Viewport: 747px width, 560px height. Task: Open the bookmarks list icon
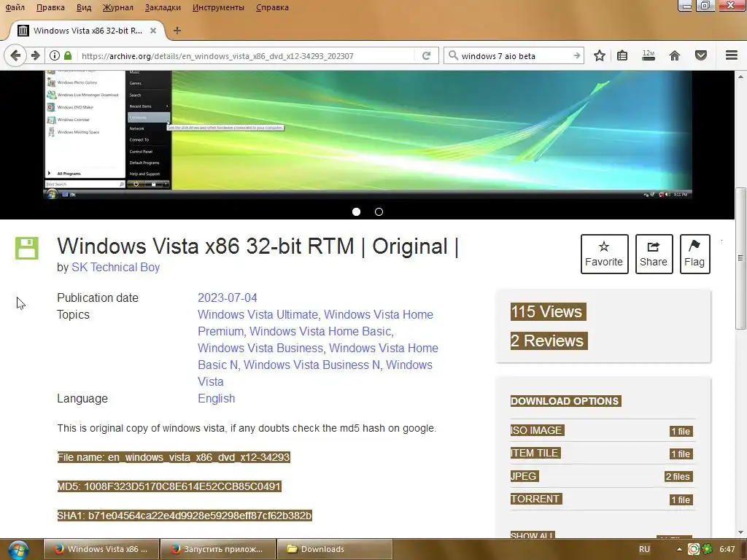(622, 55)
